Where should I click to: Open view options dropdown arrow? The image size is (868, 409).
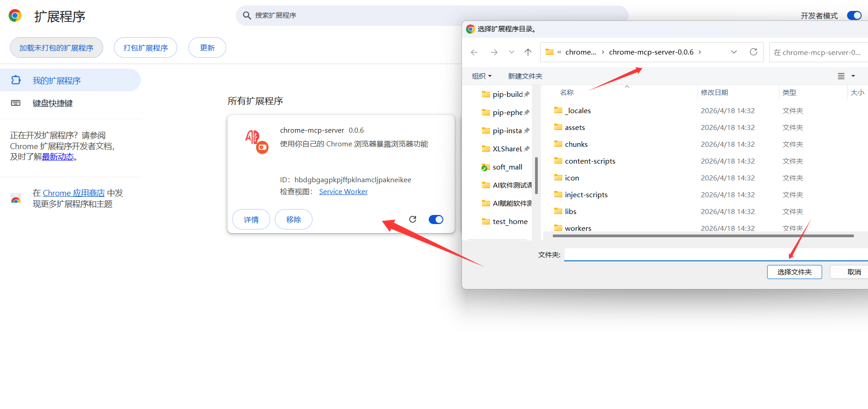coord(853,76)
